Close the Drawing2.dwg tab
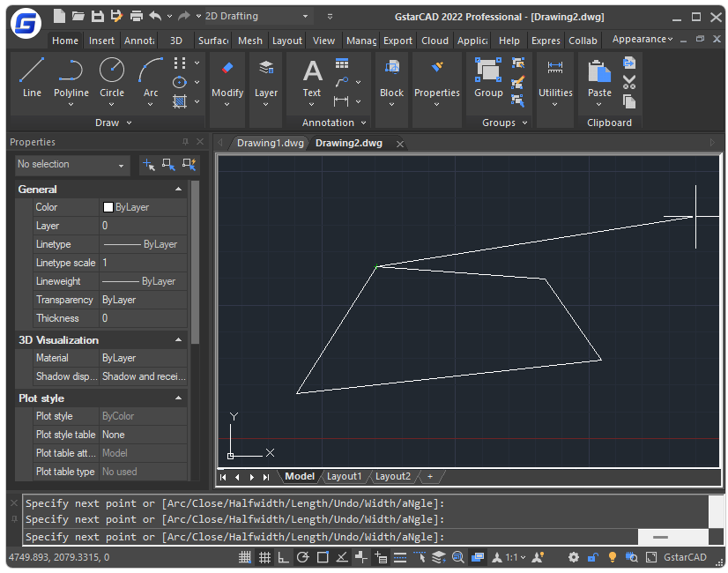The image size is (728, 573). (400, 144)
